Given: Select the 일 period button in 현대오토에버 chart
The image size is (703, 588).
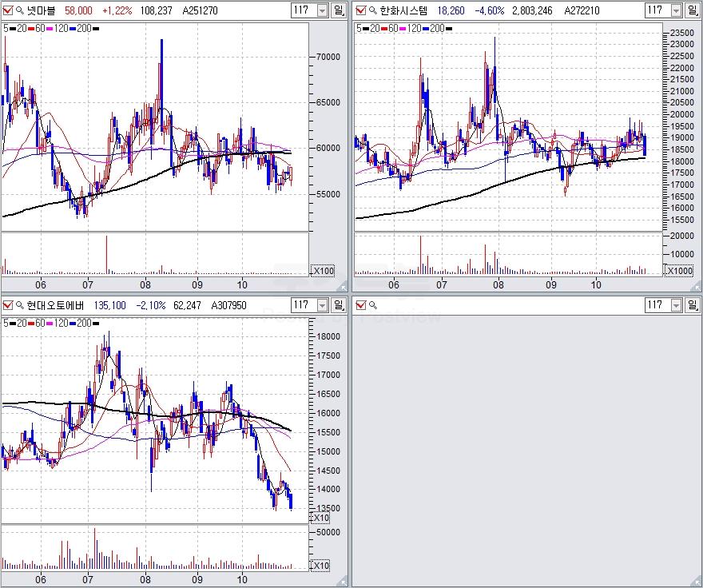Looking at the screenshot, I should pos(339,305).
